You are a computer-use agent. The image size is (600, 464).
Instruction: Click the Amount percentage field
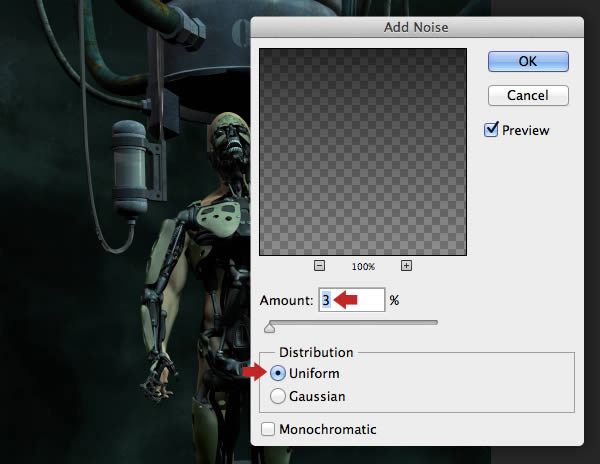click(x=352, y=300)
